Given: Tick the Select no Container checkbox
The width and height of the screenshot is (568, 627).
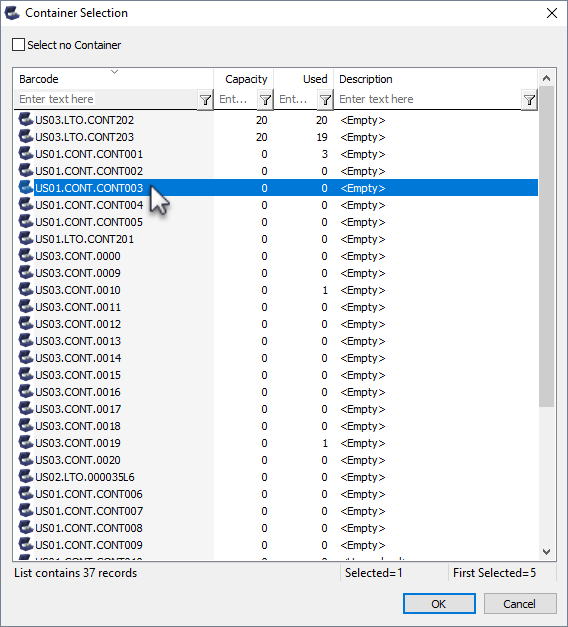Looking at the screenshot, I should 18,44.
